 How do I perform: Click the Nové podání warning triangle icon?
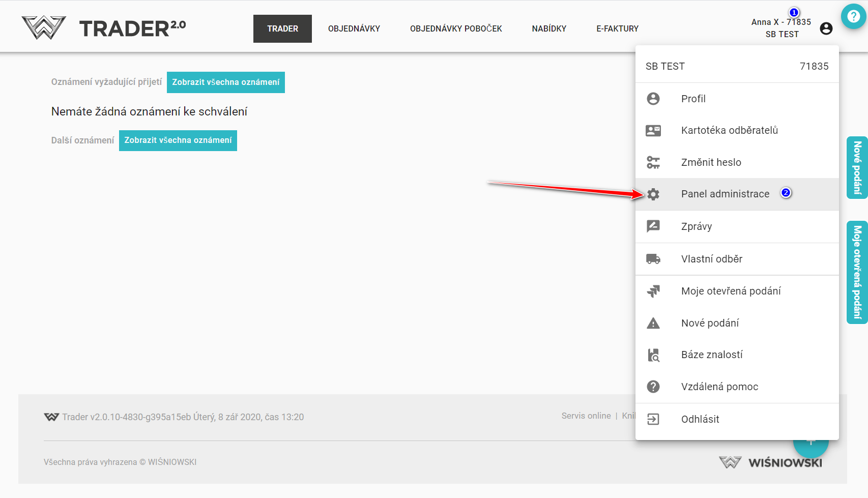(x=653, y=323)
